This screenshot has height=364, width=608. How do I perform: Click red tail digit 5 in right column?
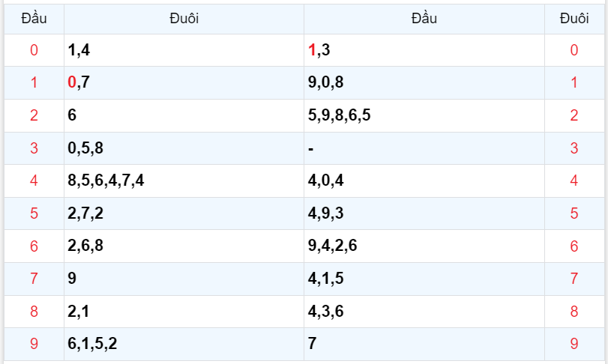(x=574, y=213)
